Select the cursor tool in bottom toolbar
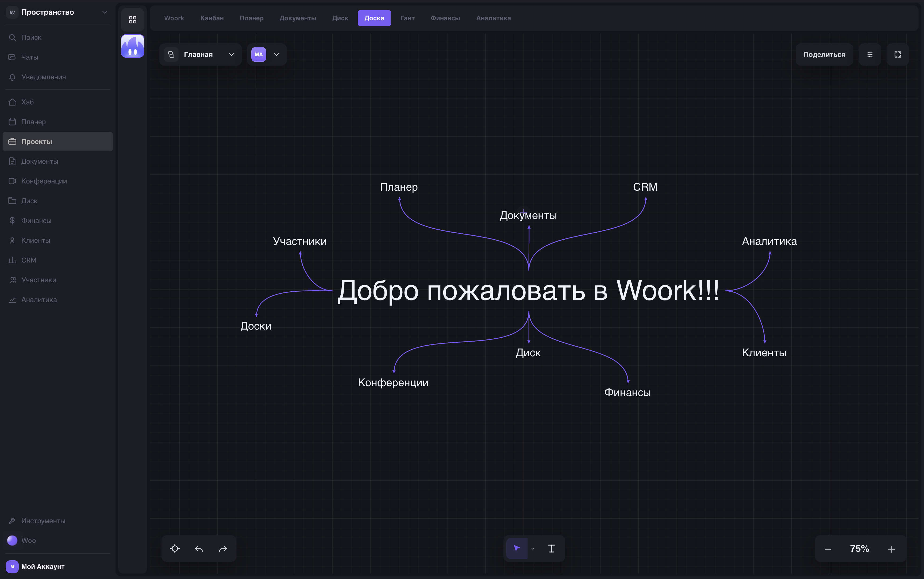This screenshot has height=579, width=924. 517,548
